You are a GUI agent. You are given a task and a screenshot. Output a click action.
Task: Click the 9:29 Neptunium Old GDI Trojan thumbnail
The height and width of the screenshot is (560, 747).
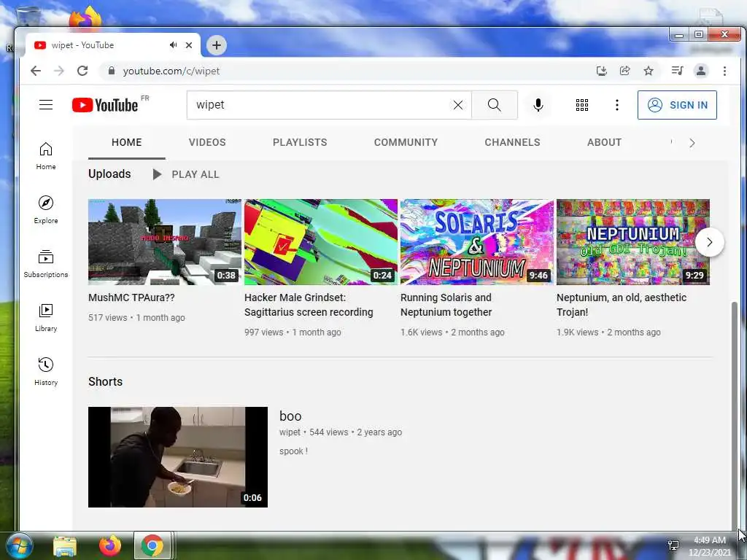click(633, 242)
